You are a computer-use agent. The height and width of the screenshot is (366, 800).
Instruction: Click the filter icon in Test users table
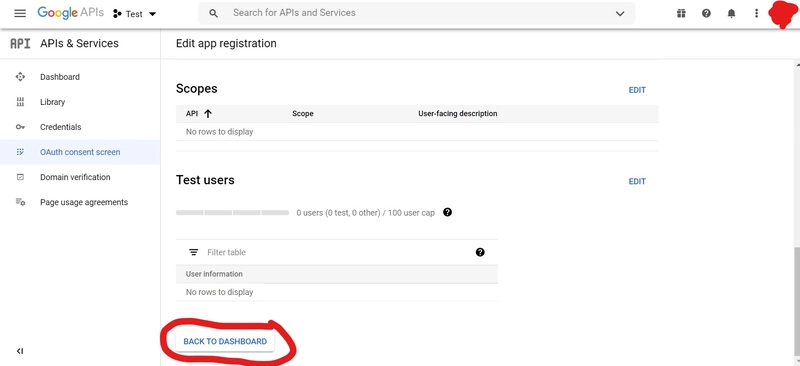tap(193, 252)
